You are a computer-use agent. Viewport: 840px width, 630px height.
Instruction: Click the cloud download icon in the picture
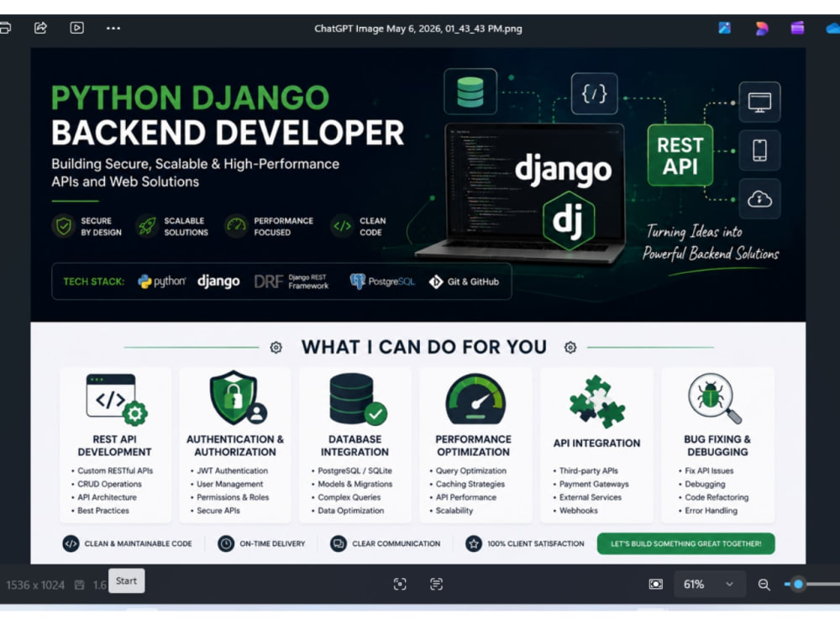pos(759,199)
